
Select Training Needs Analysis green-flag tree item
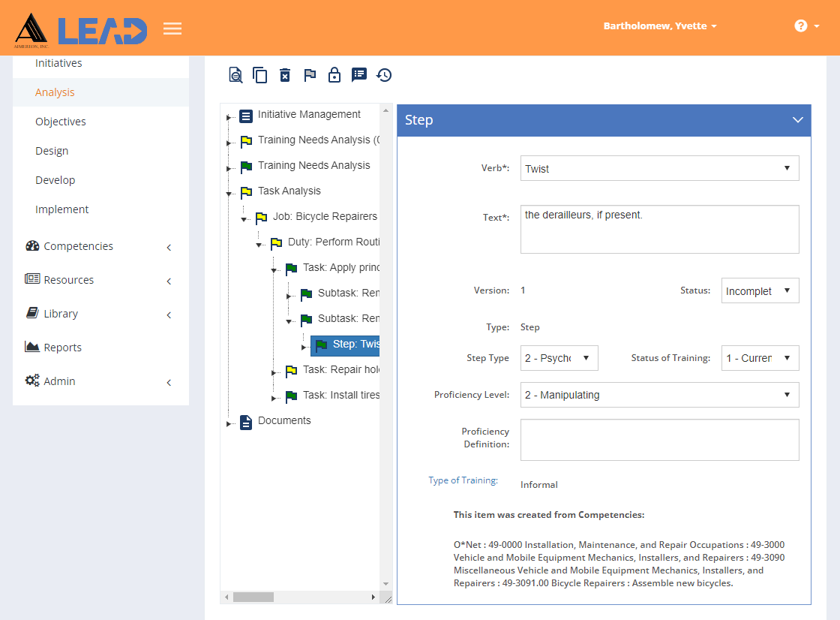pos(314,165)
